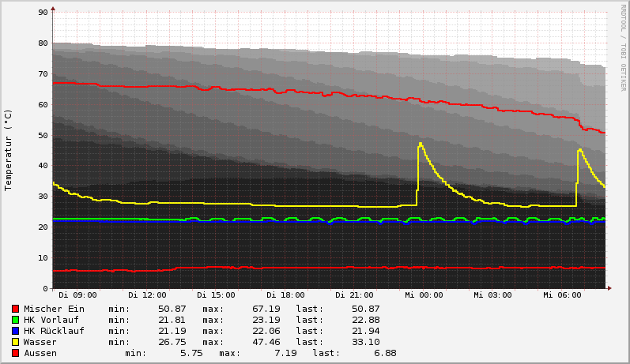Image resolution: width=630 pixels, height=364 pixels.
Task: Click the yellow Wasser legend swatch
Action: (15, 342)
